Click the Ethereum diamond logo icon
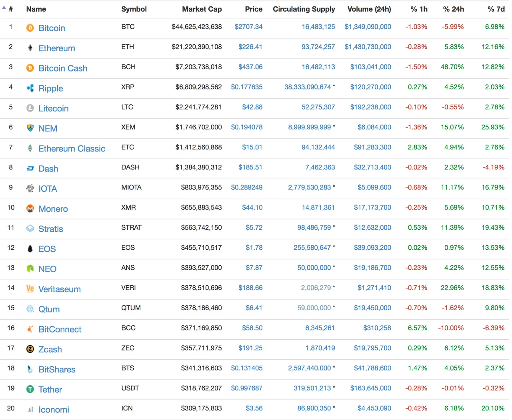 (30, 48)
